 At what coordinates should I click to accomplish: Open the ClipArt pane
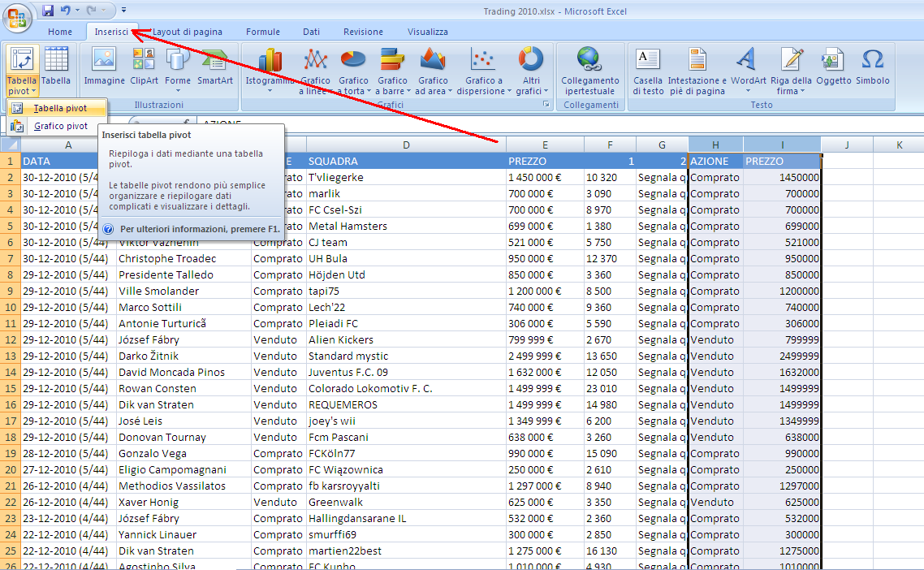point(144,66)
